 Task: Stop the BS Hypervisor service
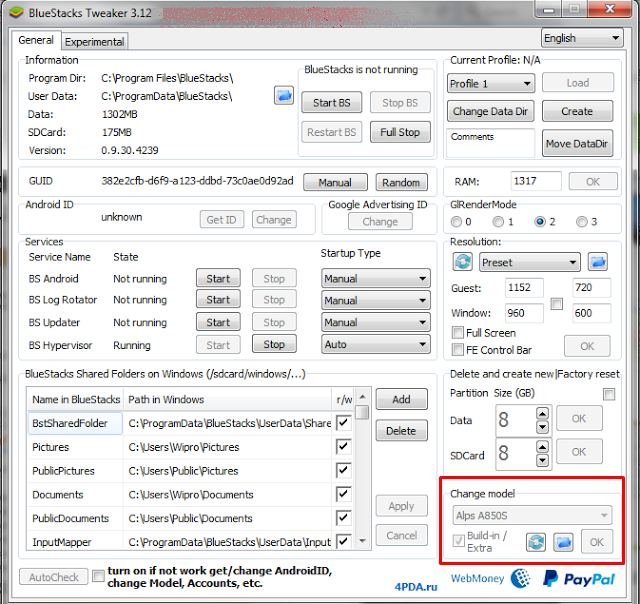click(x=274, y=344)
